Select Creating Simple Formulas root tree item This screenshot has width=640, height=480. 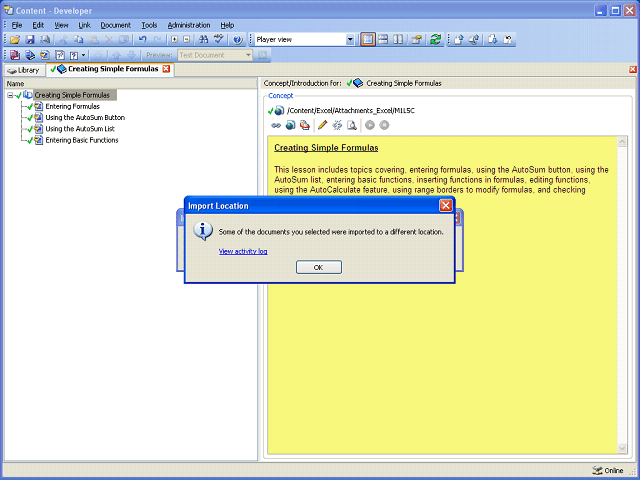pos(72,95)
